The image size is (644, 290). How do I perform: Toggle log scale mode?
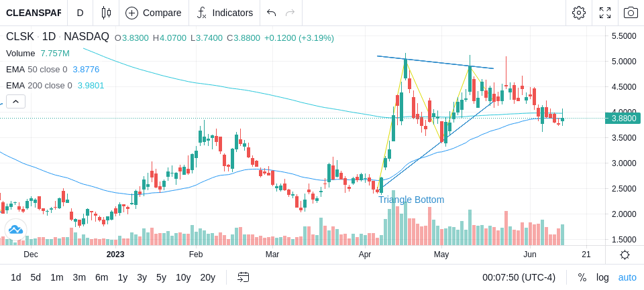pos(602,277)
